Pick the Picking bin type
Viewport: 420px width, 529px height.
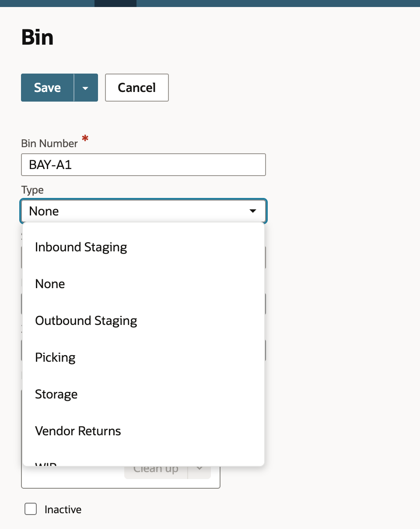(143, 357)
